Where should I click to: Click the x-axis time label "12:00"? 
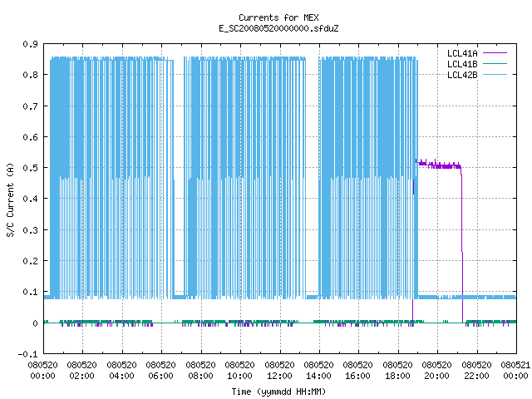[x=279, y=376]
